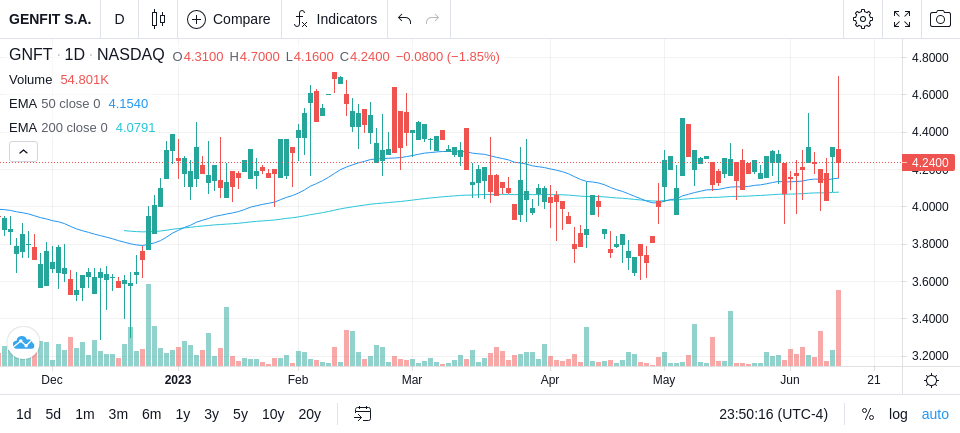Screen dimensions: 960x433
Task: Undo the last chart action
Action: [404, 19]
